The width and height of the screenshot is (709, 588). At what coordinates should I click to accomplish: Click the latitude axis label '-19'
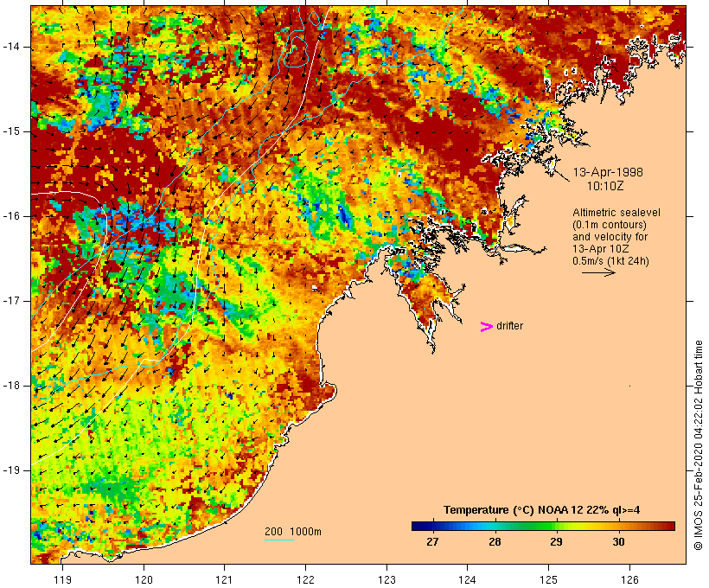(11, 470)
